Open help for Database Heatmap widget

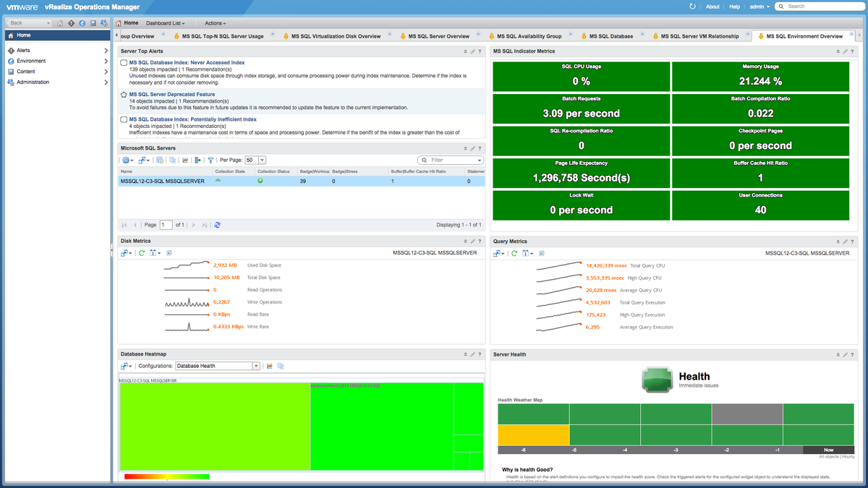tap(480, 354)
